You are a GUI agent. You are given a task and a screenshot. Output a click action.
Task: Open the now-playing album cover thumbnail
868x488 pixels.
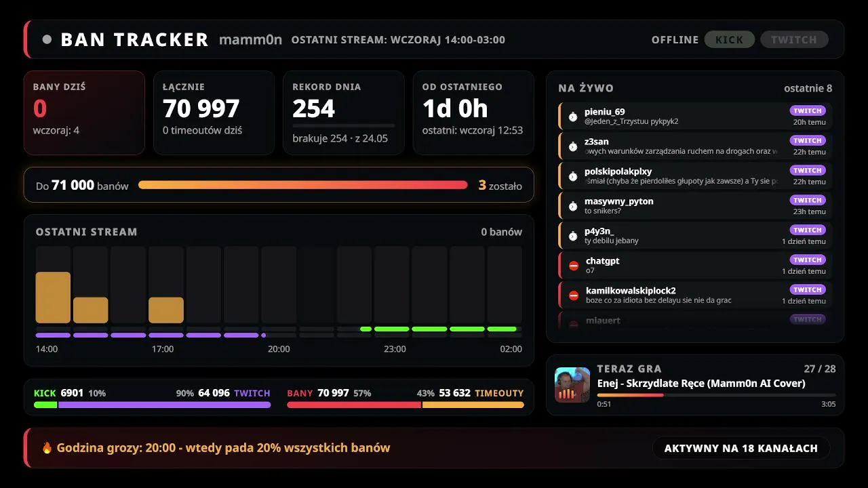click(x=572, y=385)
